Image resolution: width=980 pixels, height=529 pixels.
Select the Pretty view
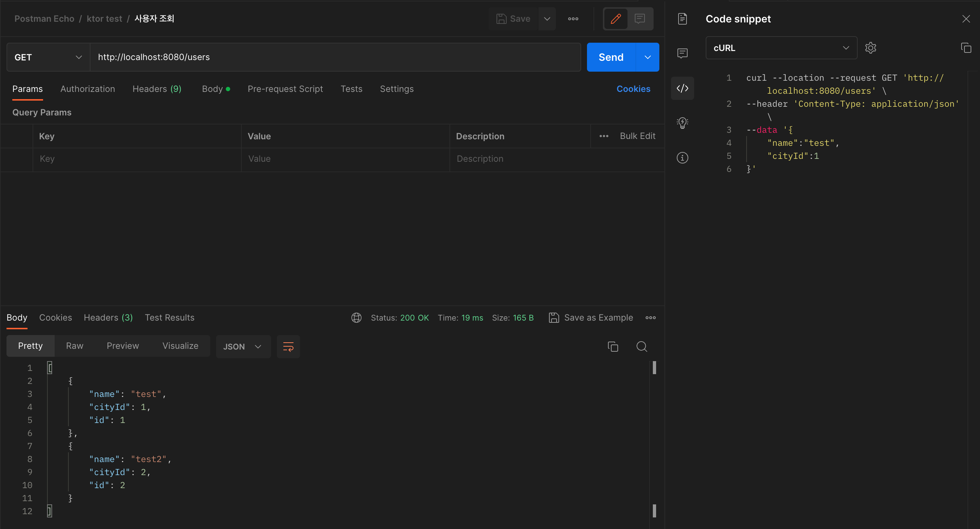pos(30,346)
